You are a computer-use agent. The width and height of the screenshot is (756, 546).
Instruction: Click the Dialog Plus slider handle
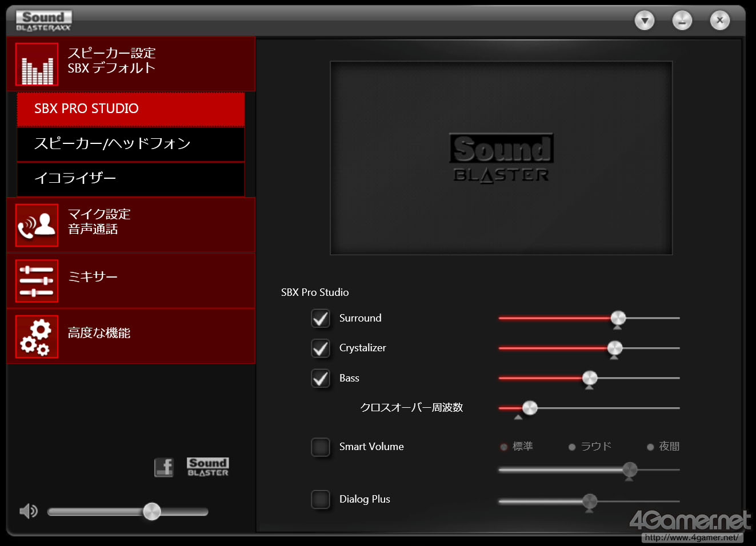590,501
